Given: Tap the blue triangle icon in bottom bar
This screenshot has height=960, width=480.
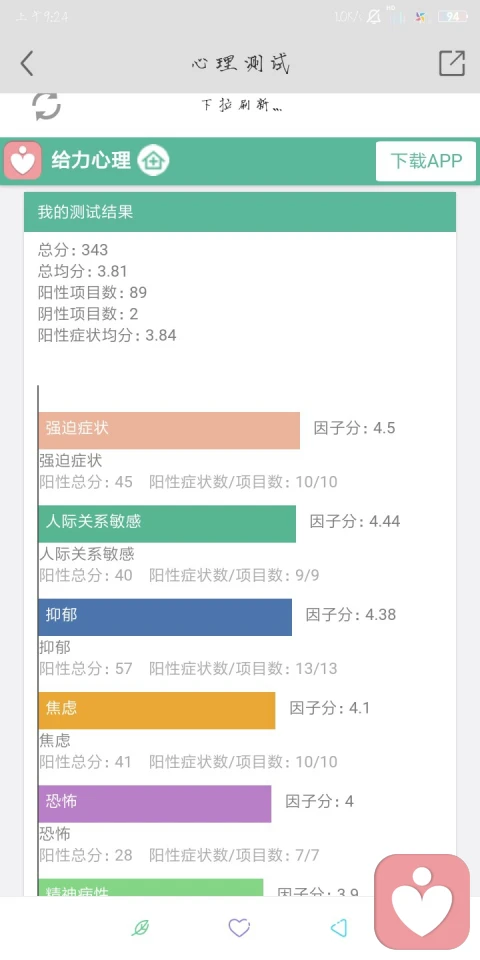Looking at the screenshot, I should point(339,928).
